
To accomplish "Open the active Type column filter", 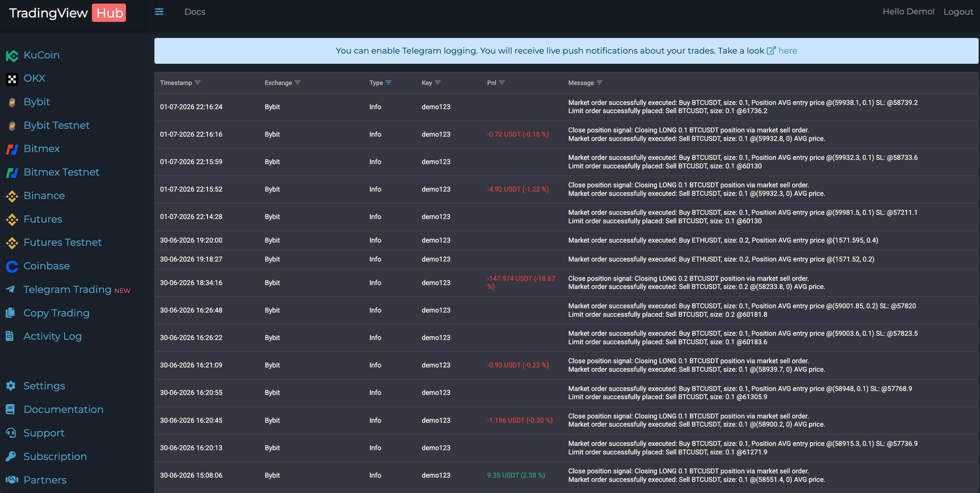I will [388, 82].
